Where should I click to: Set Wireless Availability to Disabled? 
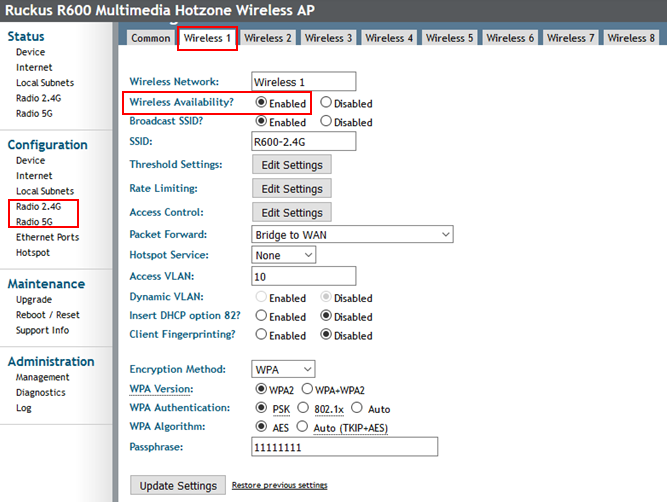pyautogui.click(x=326, y=103)
